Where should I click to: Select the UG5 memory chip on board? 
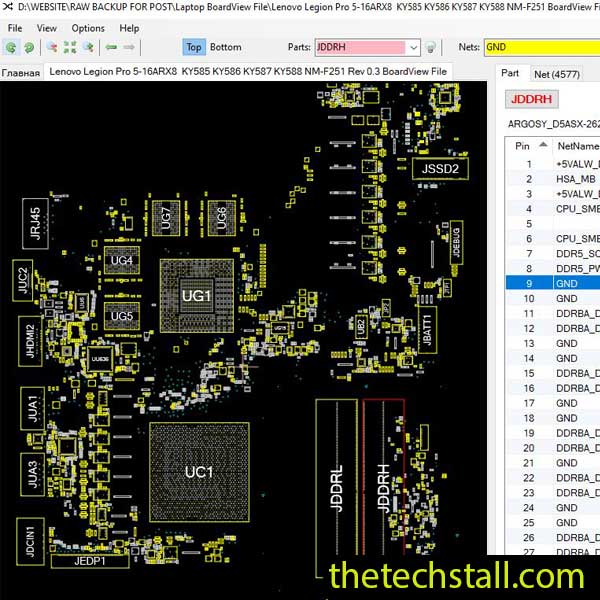coord(122,316)
